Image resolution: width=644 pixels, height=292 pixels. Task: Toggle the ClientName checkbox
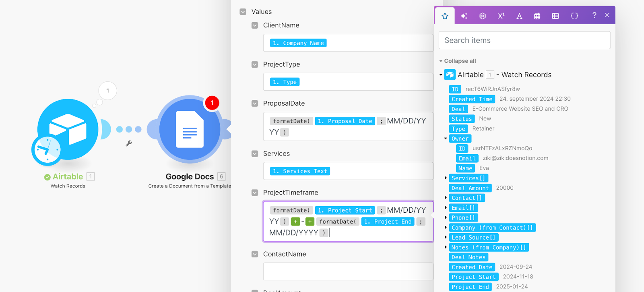tap(254, 25)
